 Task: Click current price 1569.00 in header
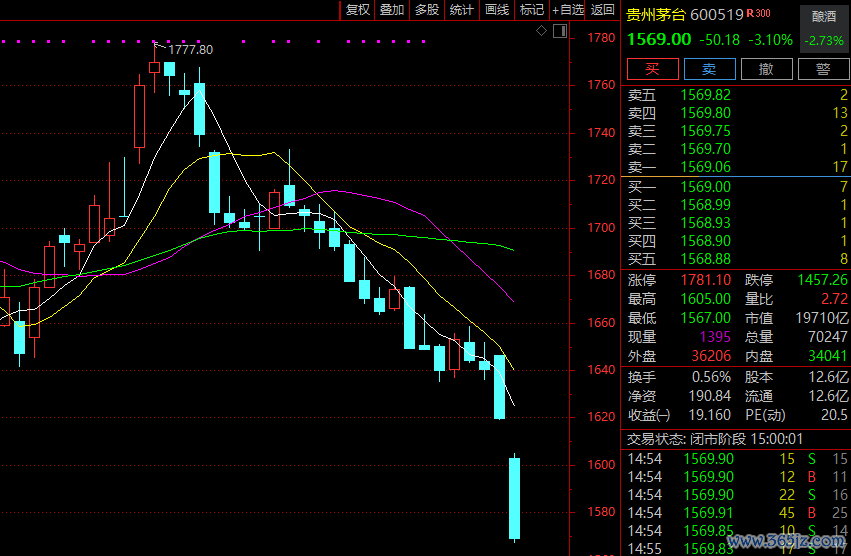pyautogui.click(x=659, y=40)
